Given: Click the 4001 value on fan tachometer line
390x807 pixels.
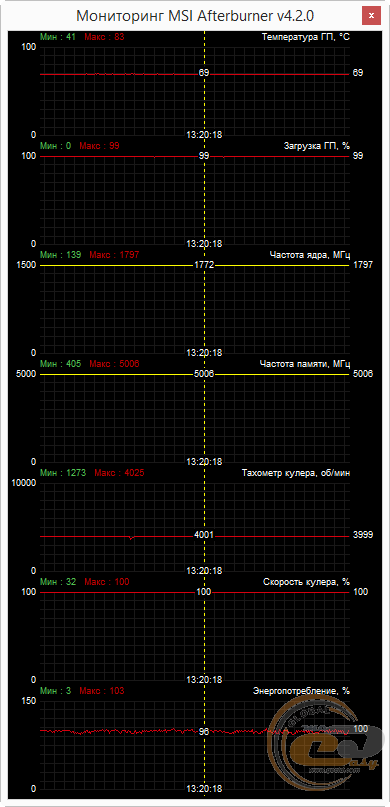Looking at the screenshot, I should (204, 535).
